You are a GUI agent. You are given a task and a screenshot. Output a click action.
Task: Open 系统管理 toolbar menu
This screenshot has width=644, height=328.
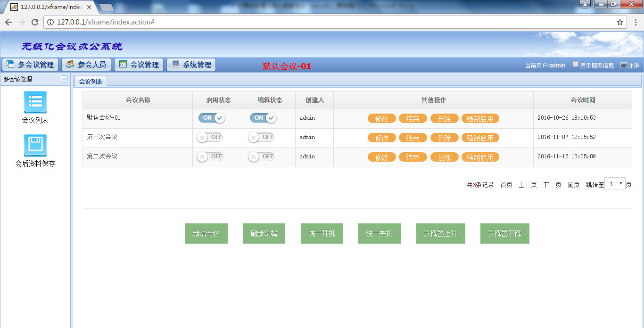coord(191,65)
